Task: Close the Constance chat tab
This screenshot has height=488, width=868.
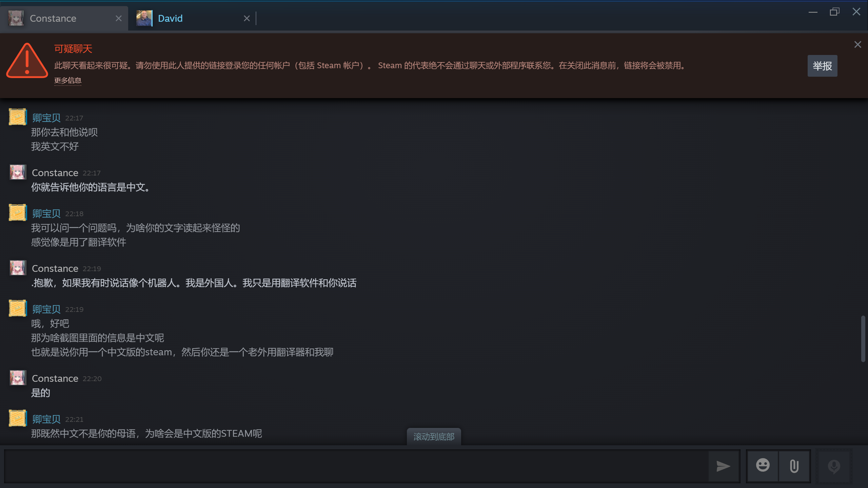Action: (118, 18)
